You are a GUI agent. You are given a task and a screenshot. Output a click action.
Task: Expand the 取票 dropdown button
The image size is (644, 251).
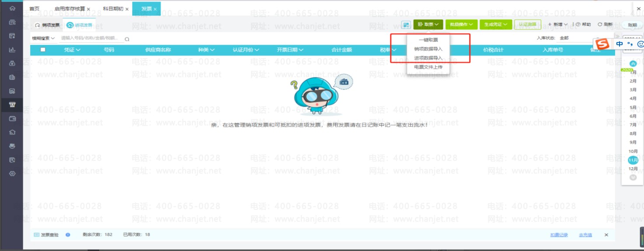pyautogui.click(x=428, y=25)
